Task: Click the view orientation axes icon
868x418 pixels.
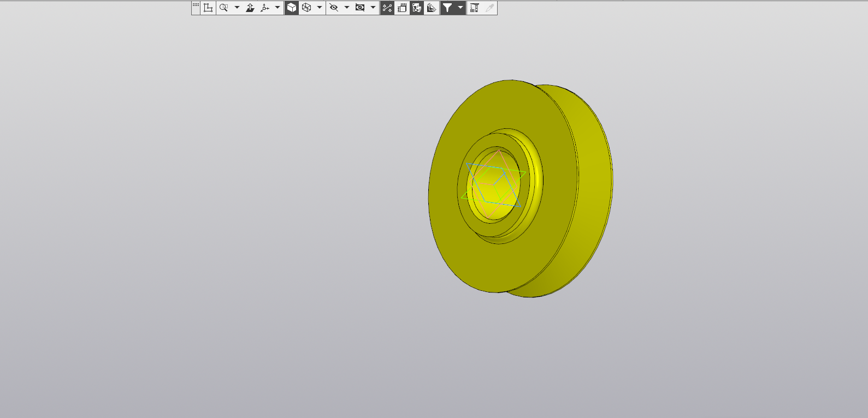Action: tap(265, 8)
